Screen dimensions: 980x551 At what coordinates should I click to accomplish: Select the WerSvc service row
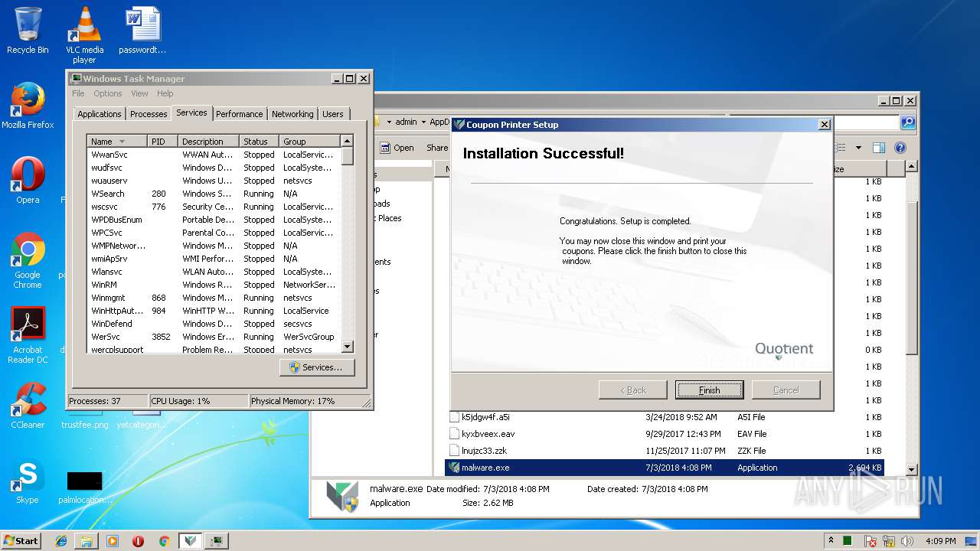click(x=214, y=337)
